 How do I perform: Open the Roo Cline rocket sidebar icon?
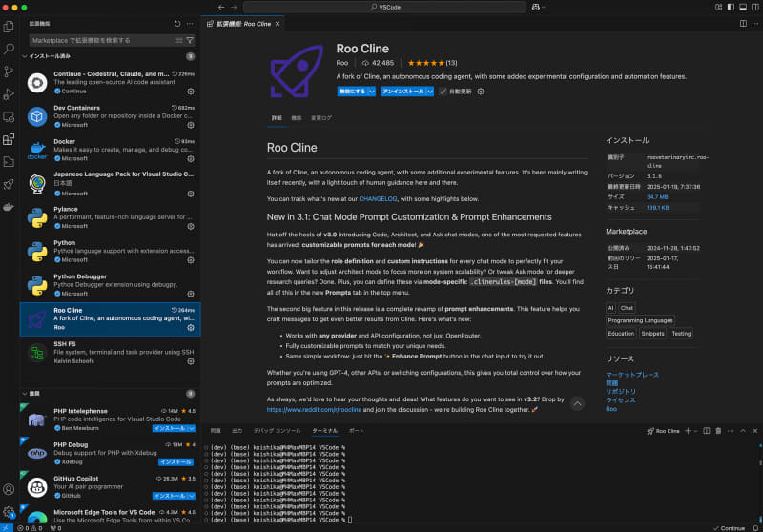click(9, 184)
